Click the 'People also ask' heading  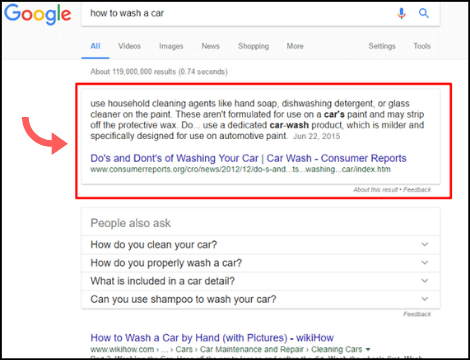[x=131, y=223]
